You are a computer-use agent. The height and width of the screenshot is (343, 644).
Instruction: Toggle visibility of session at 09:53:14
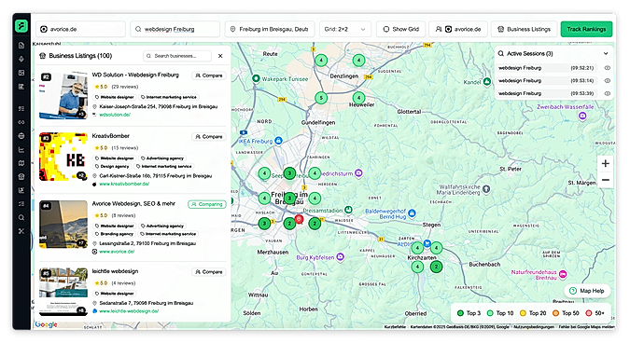(607, 80)
